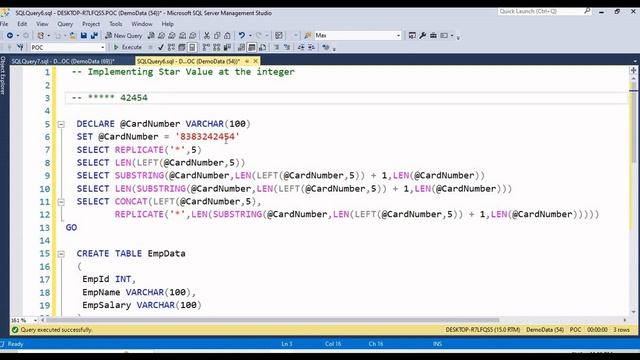Click the Specify Values for Template Parameters icon

click(x=325, y=47)
